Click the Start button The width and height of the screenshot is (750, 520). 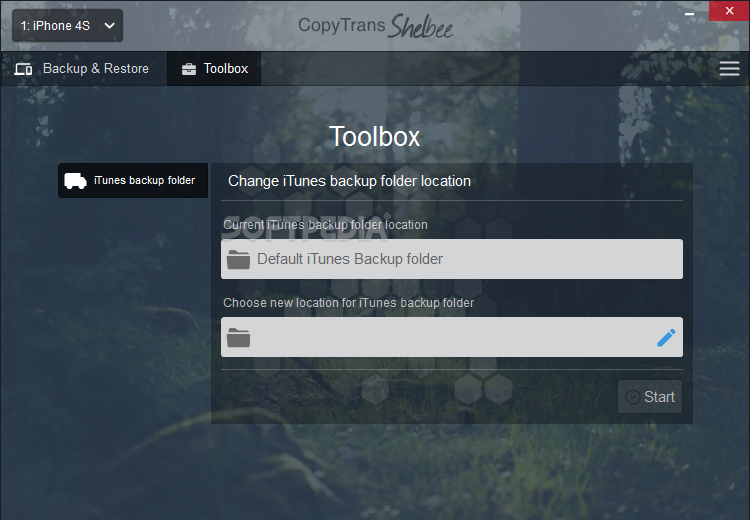[x=650, y=397]
